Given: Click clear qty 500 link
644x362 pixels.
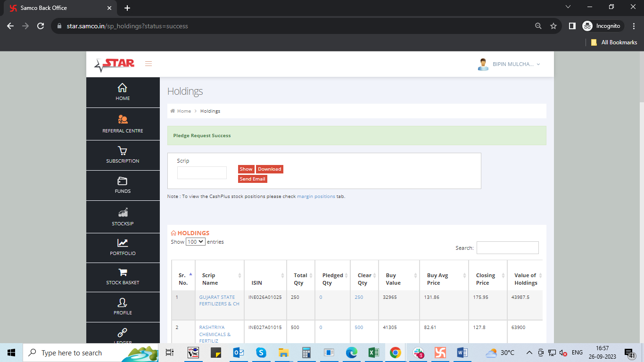Looking at the screenshot, I should click(359, 328).
